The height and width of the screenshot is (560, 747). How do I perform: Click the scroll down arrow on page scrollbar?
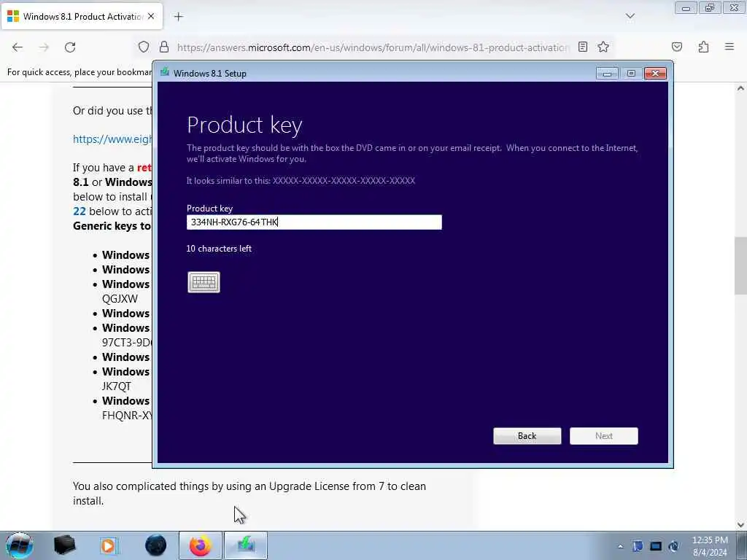click(740, 525)
